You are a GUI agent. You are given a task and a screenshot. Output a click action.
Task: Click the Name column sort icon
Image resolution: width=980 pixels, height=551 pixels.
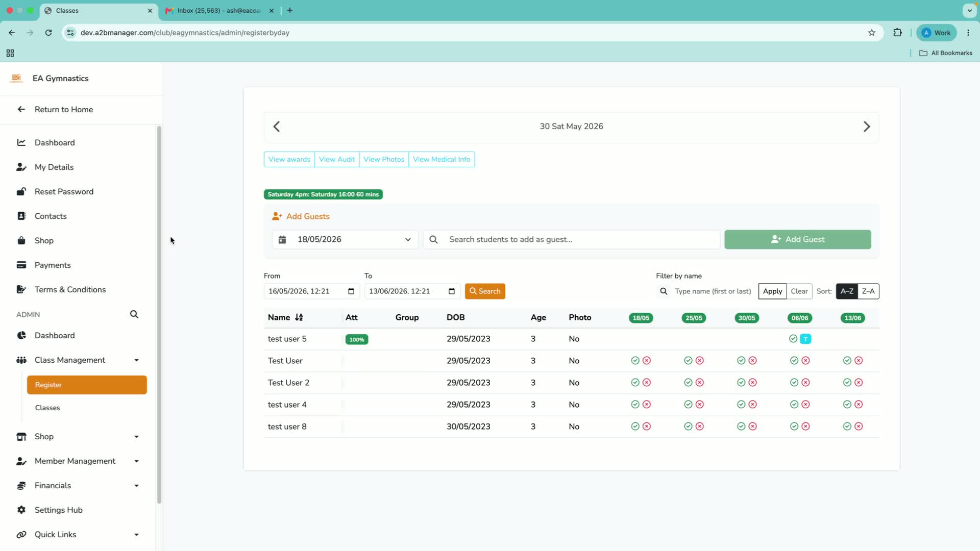pos(299,317)
